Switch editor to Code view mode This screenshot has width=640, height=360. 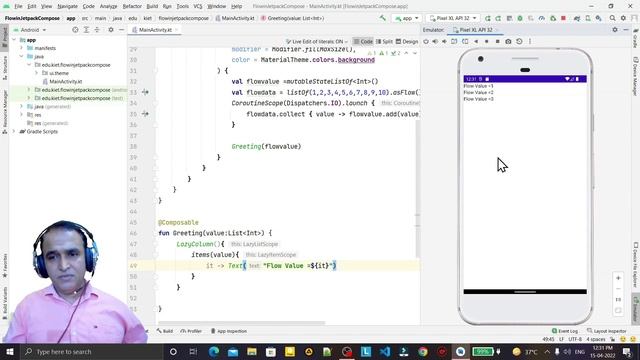pos(363,41)
